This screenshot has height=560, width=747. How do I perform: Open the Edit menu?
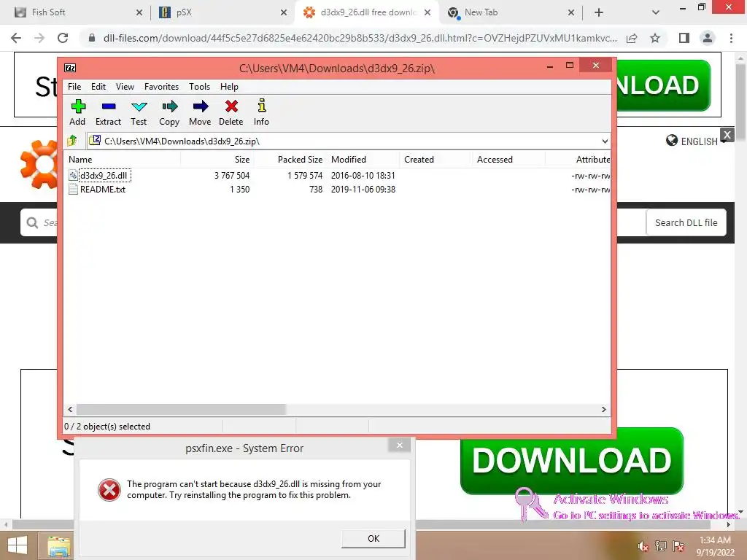[x=98, y=87]
